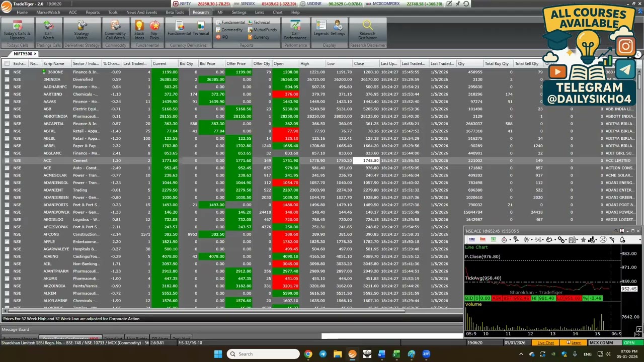Open the Technical report
This screenshot has height=362, width=644.
258,22
